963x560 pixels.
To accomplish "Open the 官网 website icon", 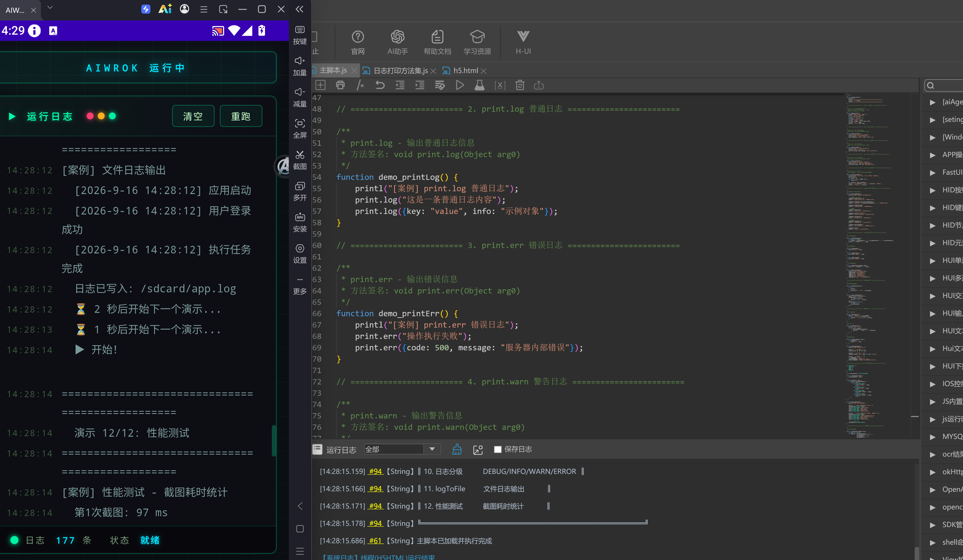I will [x=358, y=42].
